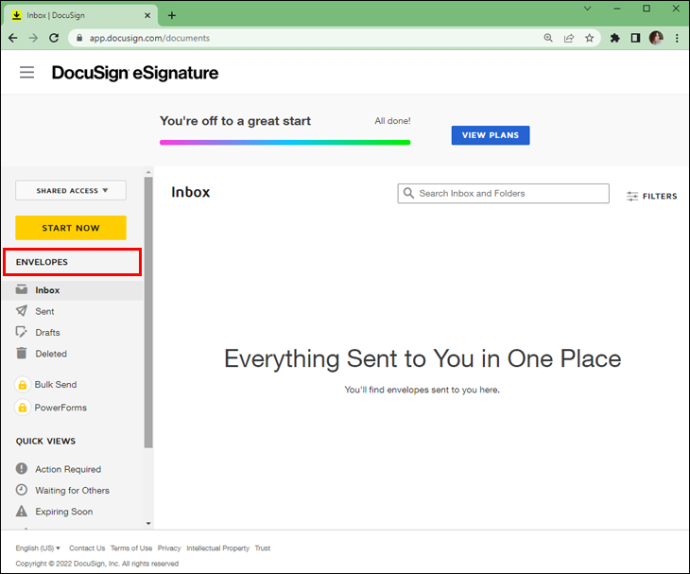Screen dimensions: 690x574
Task: Expand the Shared Access dropdown
Action: [x=71, y=191]
